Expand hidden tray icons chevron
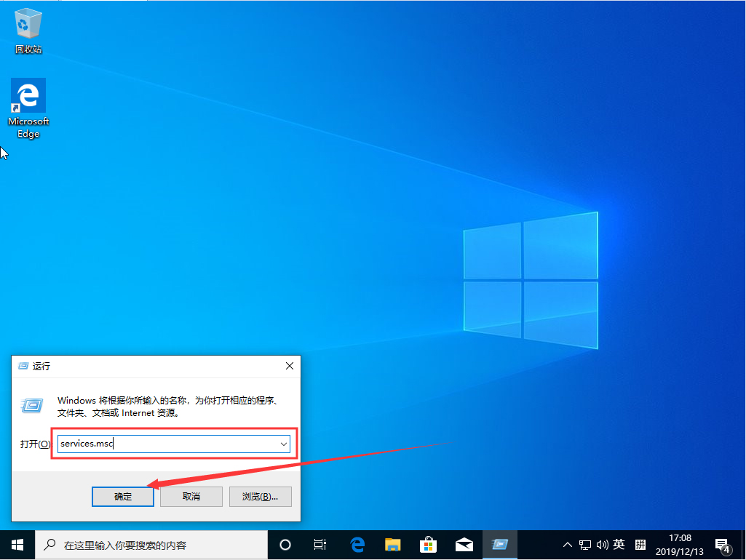This screenshot has width=746, height=560. point(567,544)
